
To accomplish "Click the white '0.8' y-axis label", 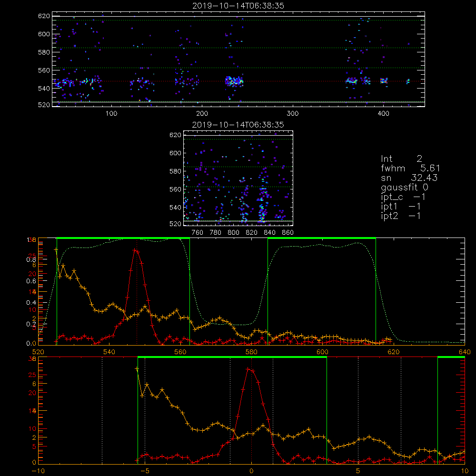I will pos(31,259).
